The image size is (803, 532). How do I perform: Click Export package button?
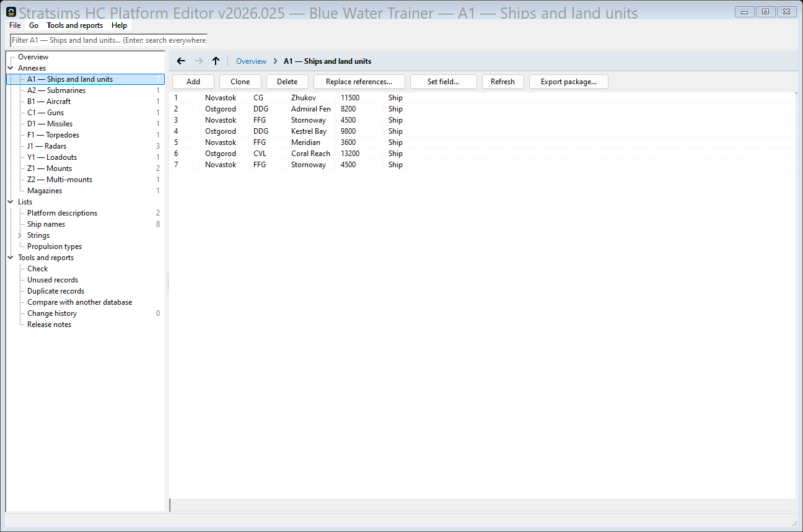[x=569, y=82]
